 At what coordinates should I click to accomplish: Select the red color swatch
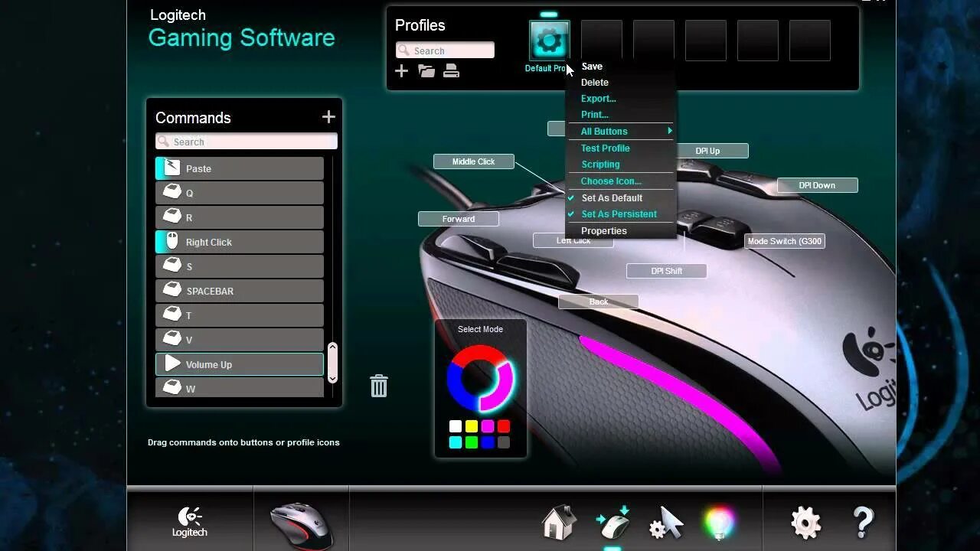click(504, 426)
